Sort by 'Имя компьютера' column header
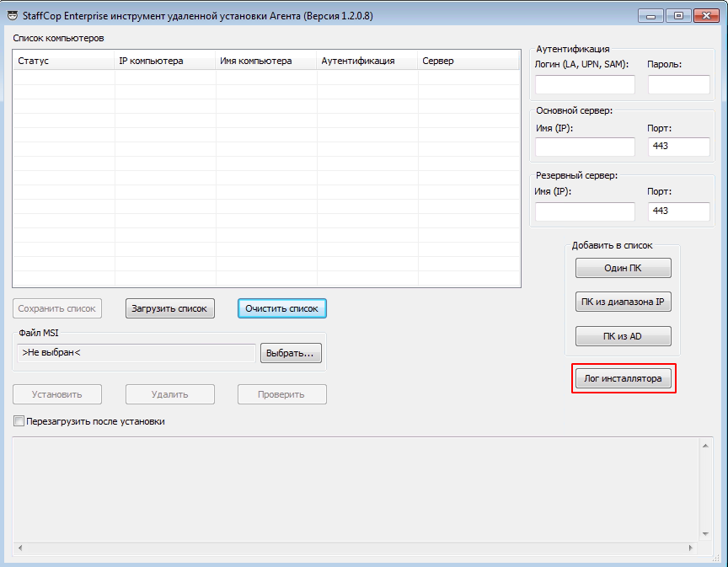728x567 pixels. click(266, 61)
